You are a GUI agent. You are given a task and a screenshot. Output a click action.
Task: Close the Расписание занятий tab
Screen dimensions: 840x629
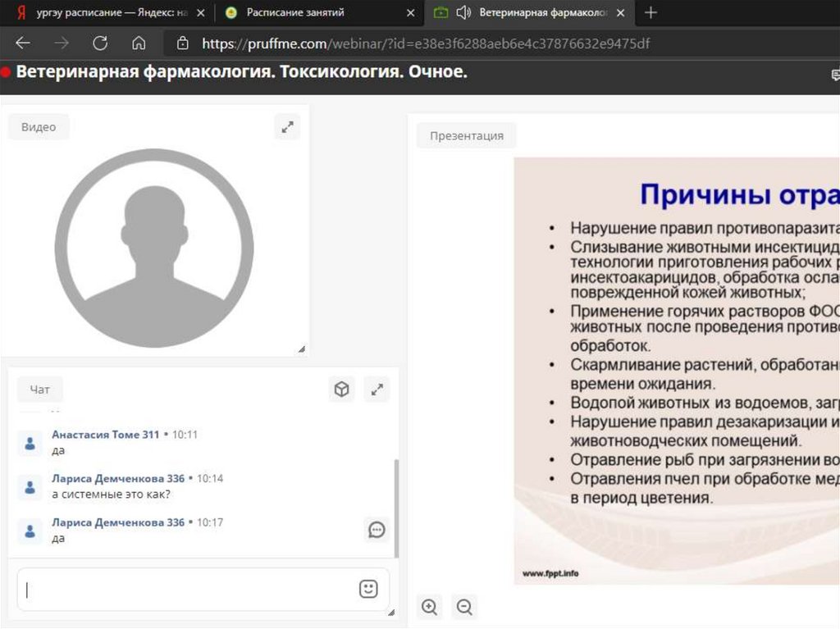pyautogui.click(x=411, y=12)
